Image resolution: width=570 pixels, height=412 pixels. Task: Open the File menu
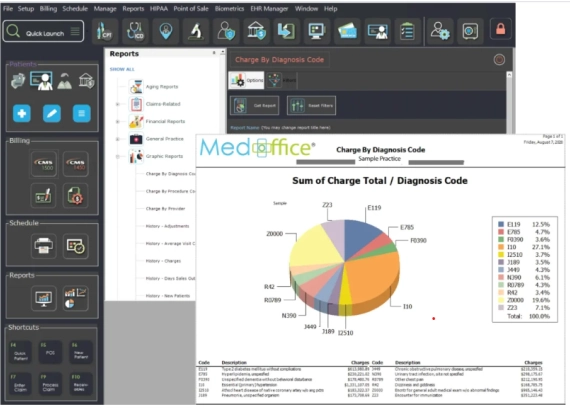pos(8,9)
